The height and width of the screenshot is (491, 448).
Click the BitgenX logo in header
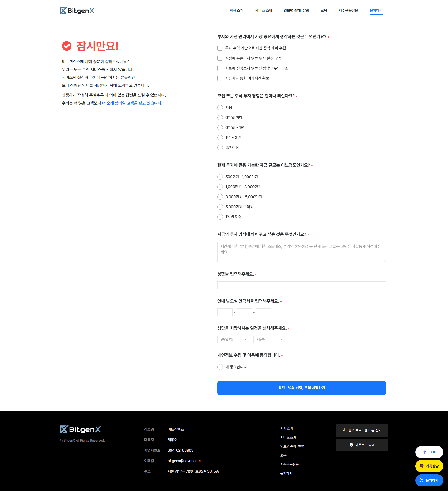coord(77,11)
